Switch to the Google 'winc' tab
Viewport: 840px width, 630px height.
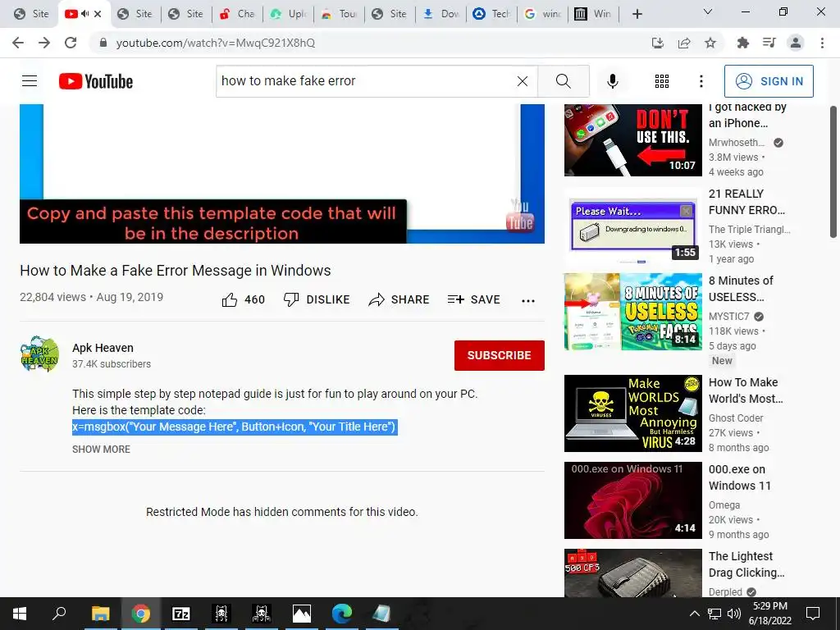click(543, 14)
